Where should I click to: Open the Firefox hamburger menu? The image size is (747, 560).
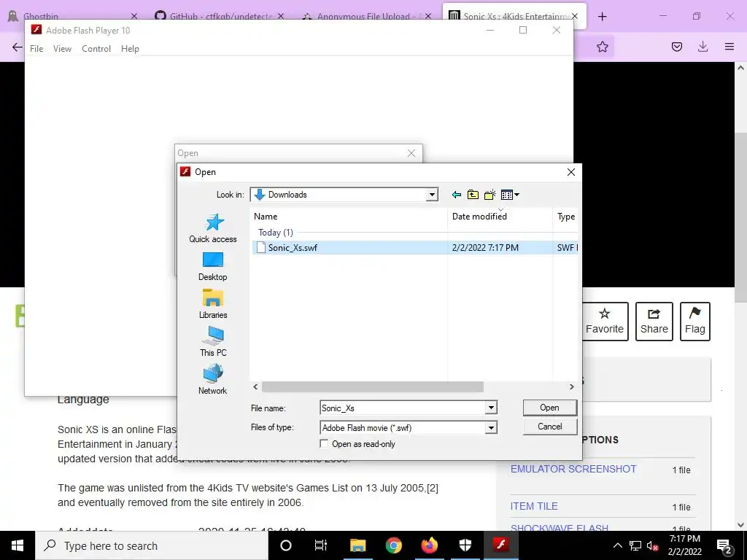729,47
